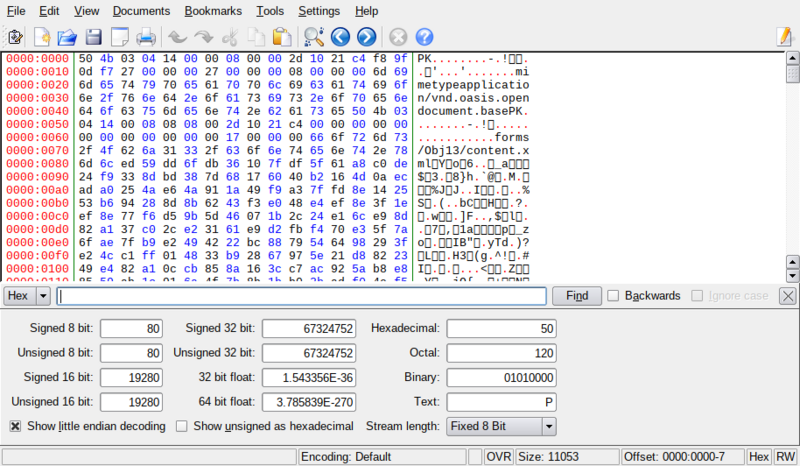Open Find with the magnifier icon
Viewport: 800px width, 466px height.
click(x=314, y=37)
